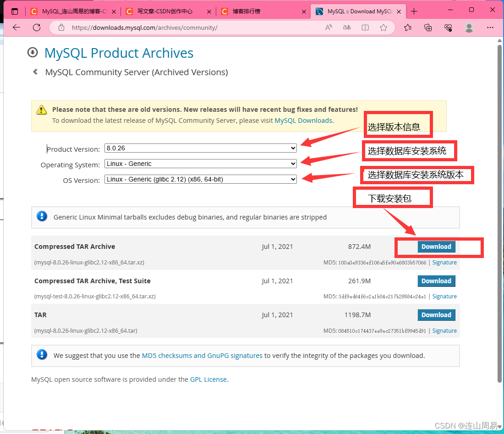Click the 1198.7M size value
Image resolution: width=504 pixels, height=434 pixels.
(x=357, y=315)
